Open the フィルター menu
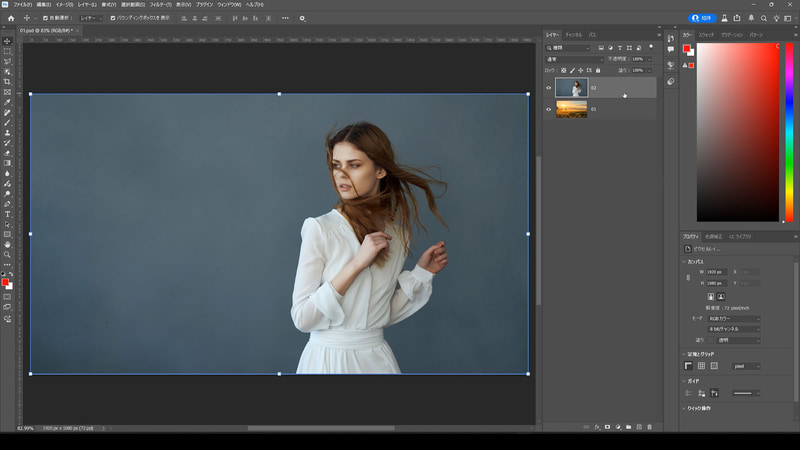Viewport: 800px width, 450px height. pos(158,5)
